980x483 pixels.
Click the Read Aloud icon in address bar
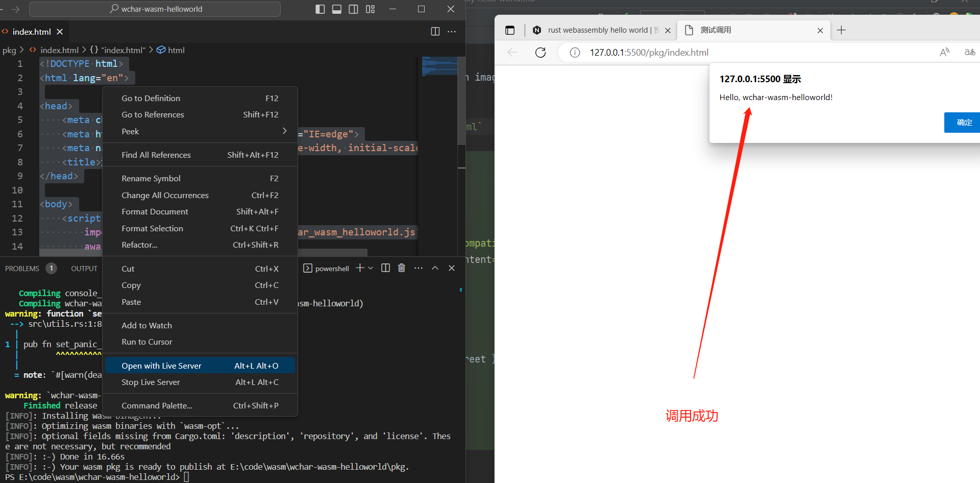[x=944, y=53]
